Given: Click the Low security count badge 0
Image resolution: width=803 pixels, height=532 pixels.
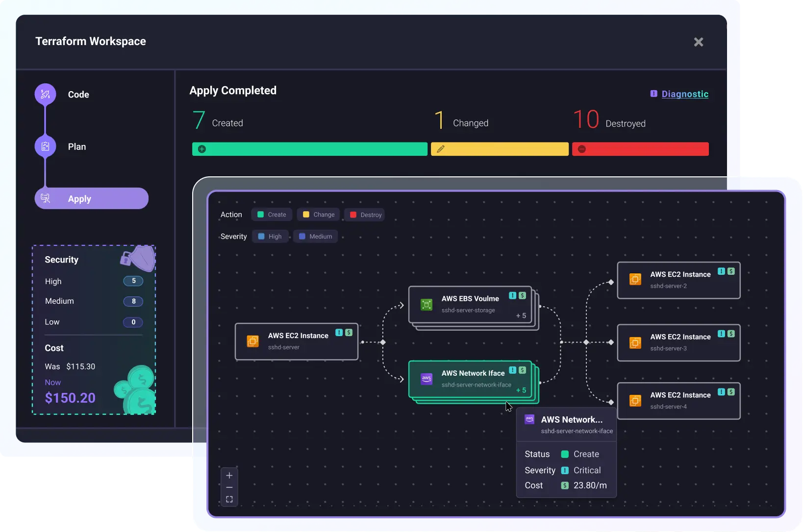Looking at the screenshot, I should (x=133, y=322).
